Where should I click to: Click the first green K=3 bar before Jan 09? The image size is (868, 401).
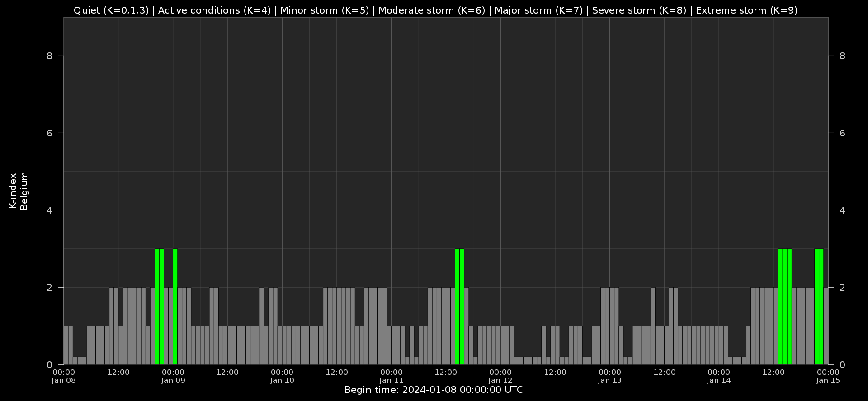(x=157, y=307)
